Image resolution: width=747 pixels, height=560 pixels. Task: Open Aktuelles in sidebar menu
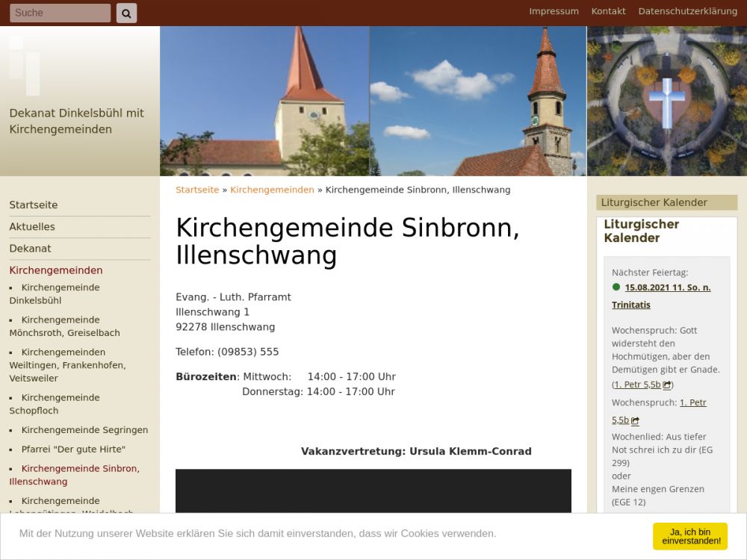32,226
